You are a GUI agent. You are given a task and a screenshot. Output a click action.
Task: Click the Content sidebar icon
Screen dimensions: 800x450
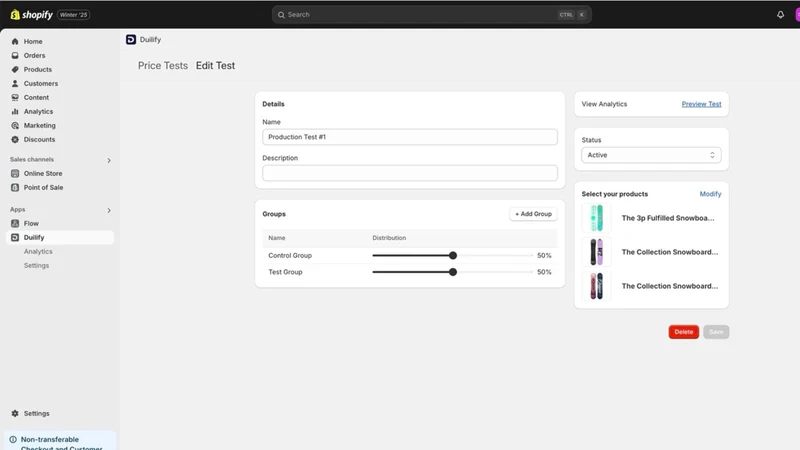pyautogui.click(x=15, y=97)
